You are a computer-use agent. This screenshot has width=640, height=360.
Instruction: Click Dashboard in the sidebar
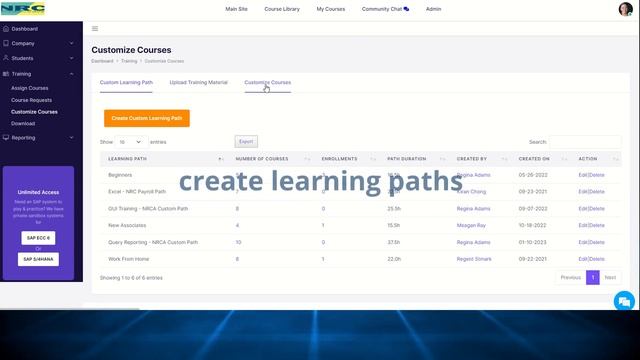click(24, 29)
